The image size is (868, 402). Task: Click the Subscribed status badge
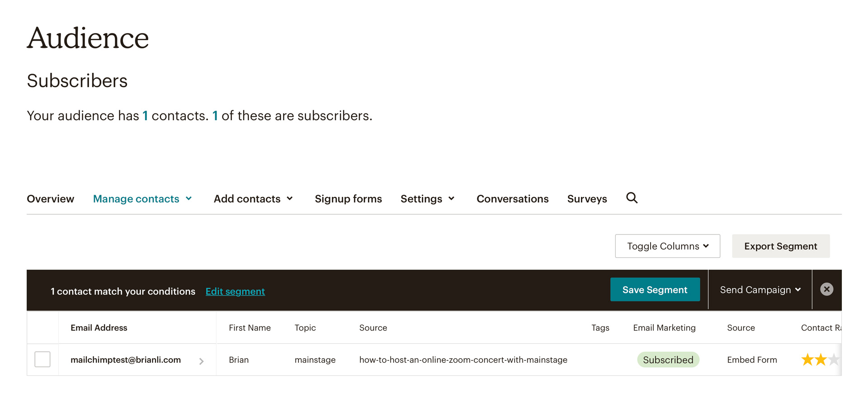pos(668,360)
